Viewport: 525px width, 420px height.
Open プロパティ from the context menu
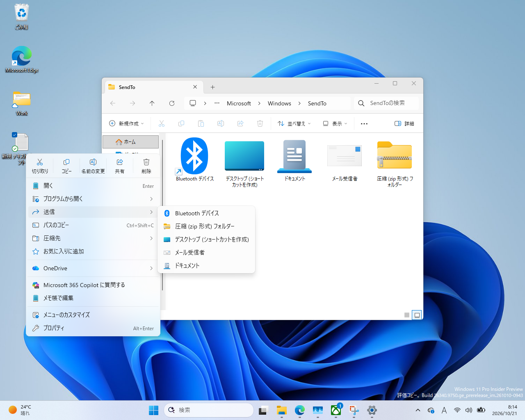tap(93, 328)
